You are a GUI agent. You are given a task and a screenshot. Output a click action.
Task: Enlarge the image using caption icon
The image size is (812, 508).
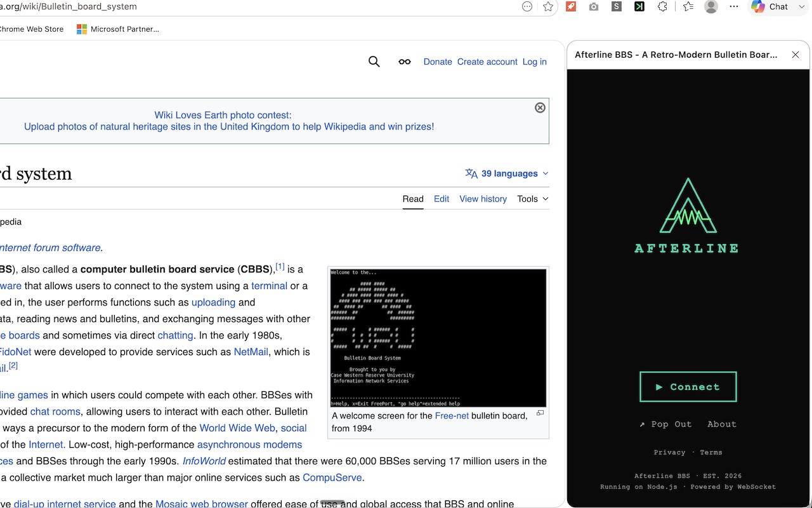click(x=540, y=413)
